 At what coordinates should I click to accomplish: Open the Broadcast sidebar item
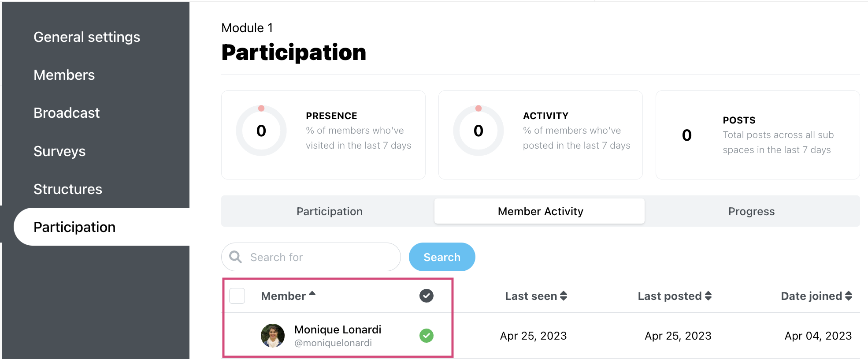tap(67, 113)
